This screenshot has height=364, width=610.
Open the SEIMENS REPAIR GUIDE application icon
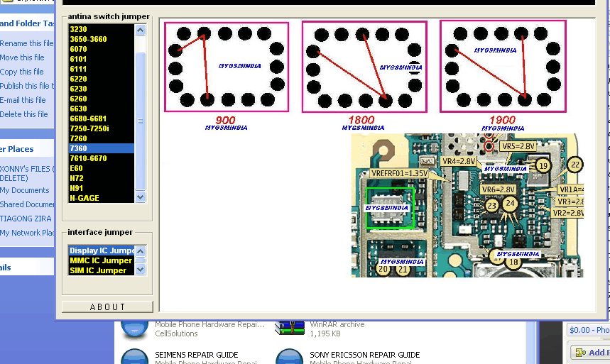point(134,357)
